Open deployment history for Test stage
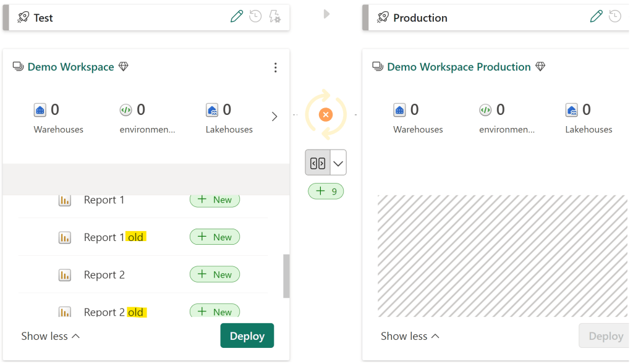Viewport: 633px width, 364px height. (x=255, y=17)
